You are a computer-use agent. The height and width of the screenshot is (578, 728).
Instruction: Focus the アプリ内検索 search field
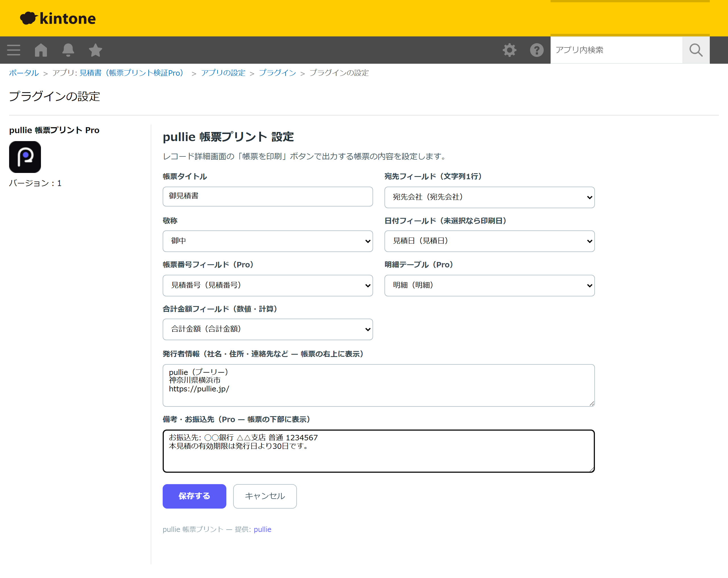coord(616,50)
